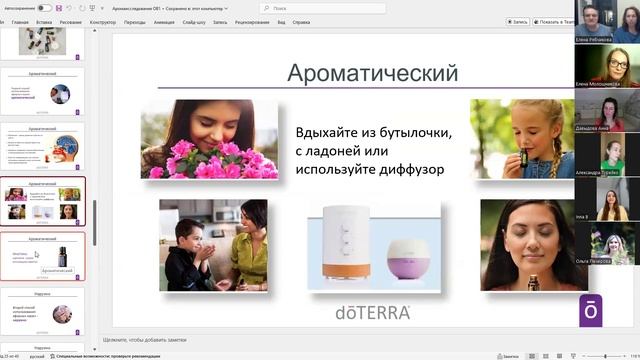Click the Давыдова Анна participant video
The width and height of the screenshot is (640, 360).
click(607, 110)
